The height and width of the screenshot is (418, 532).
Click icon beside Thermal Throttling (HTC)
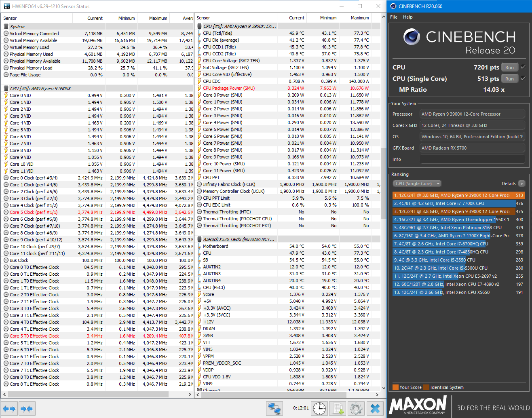pyautogui.click(x=199, y=212)
